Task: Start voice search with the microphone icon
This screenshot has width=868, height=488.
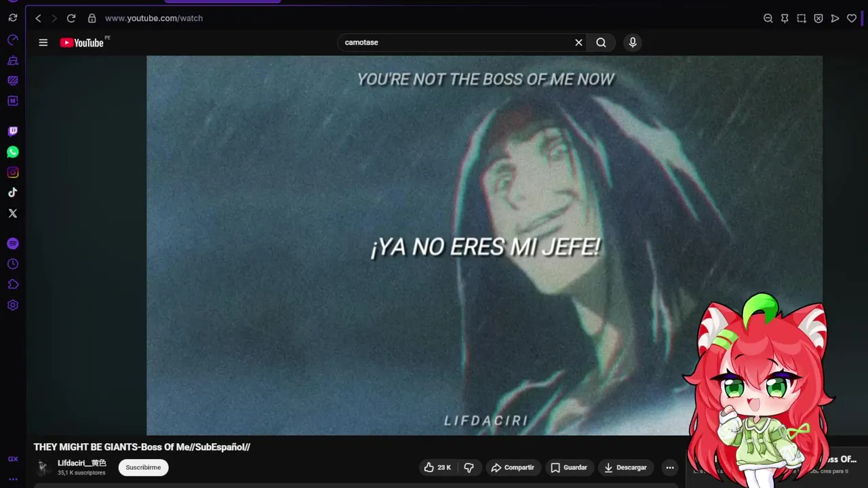Action: tap(633, 42)
